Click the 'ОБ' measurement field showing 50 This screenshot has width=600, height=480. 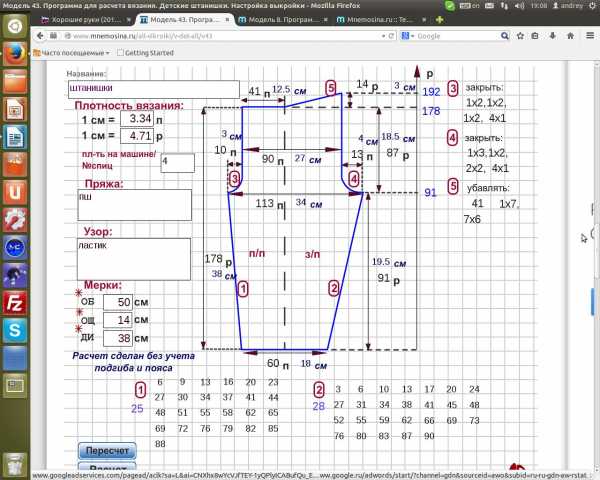click(x=117, y=302)
